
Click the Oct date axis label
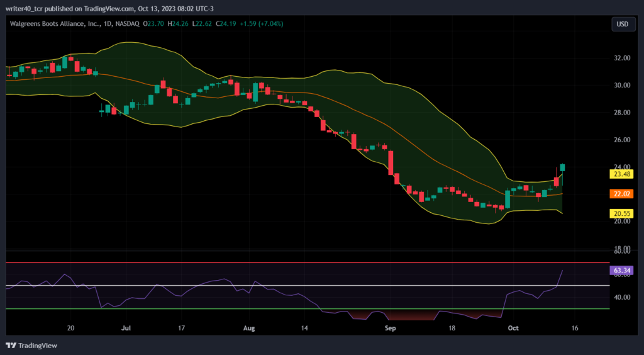point(513,328)
